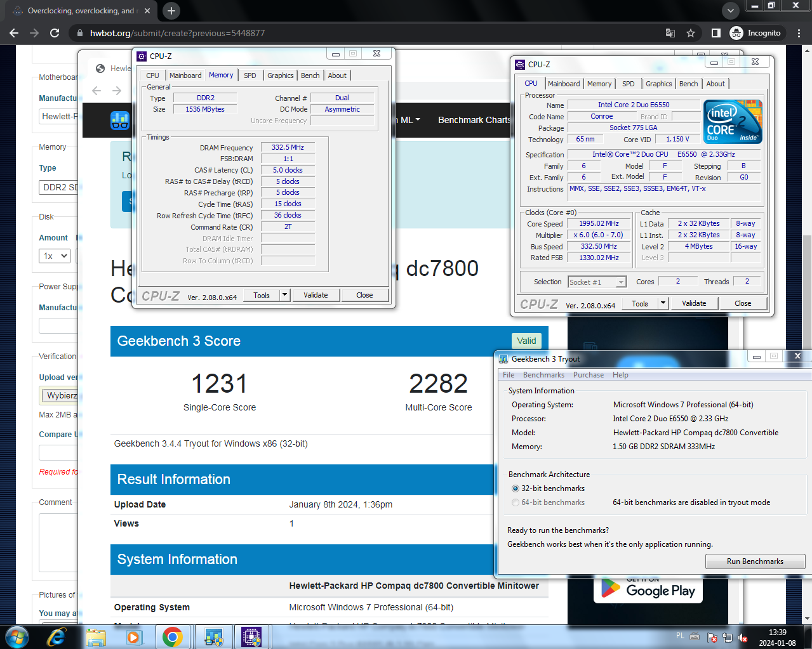Open the Tools dropdown arrow in memory CPU-Z window
Viewport: 812px width, 649px height.
[285, 295]
